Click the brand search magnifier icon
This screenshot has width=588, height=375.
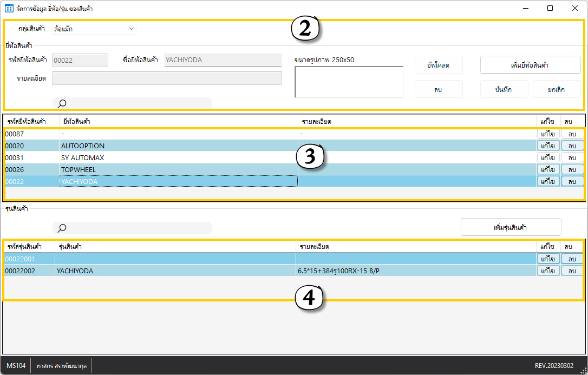62,103
